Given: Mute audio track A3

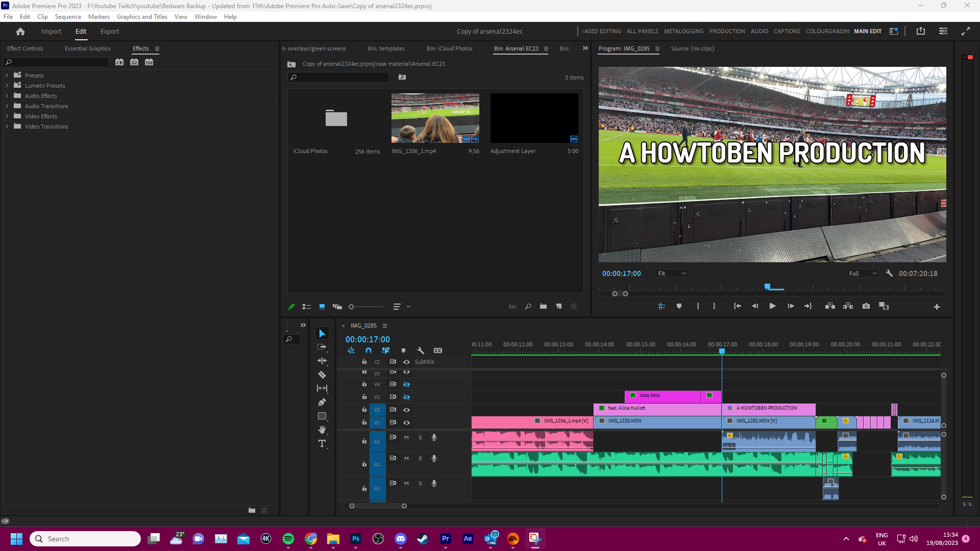Looking at the screenshot, I should (x=406, y=483).
